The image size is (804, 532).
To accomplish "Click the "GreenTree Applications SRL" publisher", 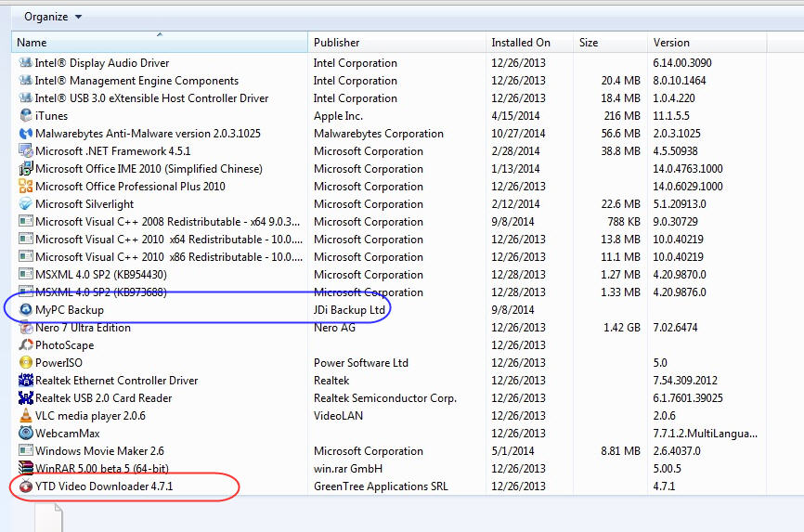I will point(381,487).
